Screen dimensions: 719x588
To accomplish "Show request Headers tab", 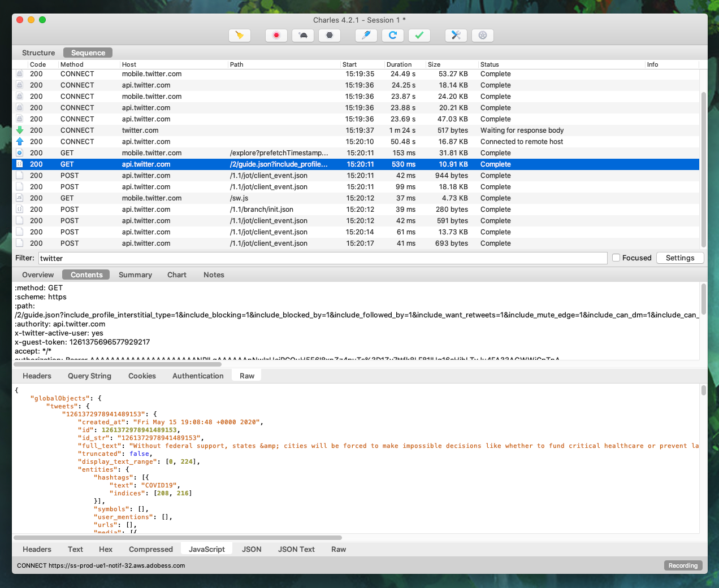I will (x=37, y=376).
